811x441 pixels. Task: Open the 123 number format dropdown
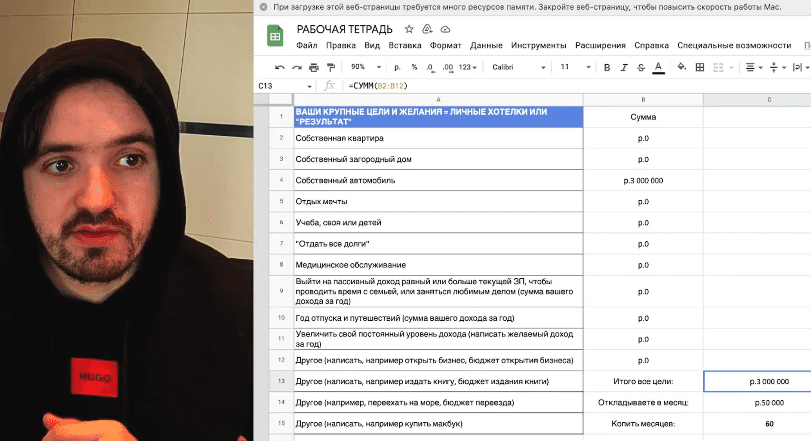coord(467,67)
